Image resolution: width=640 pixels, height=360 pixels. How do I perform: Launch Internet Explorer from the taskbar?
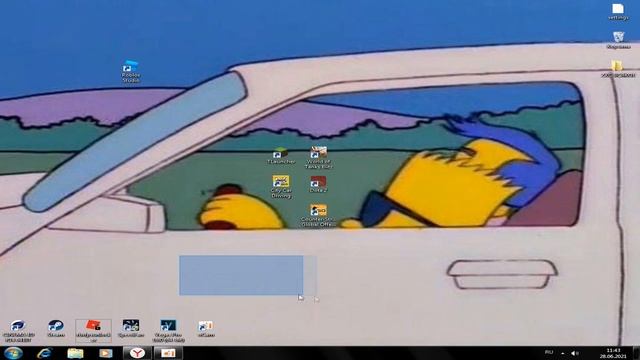(44, 353)
